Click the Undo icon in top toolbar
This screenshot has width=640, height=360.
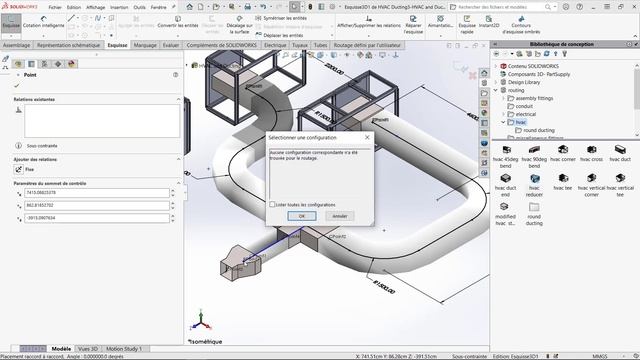pyautogui.click(x=263, y=7)
